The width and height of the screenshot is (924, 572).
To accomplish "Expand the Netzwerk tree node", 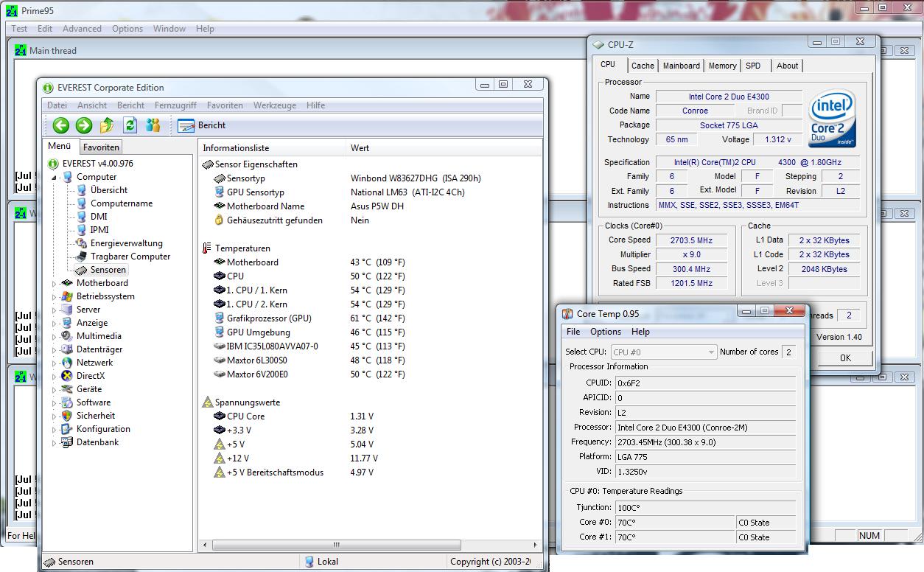I will point(54,363).
